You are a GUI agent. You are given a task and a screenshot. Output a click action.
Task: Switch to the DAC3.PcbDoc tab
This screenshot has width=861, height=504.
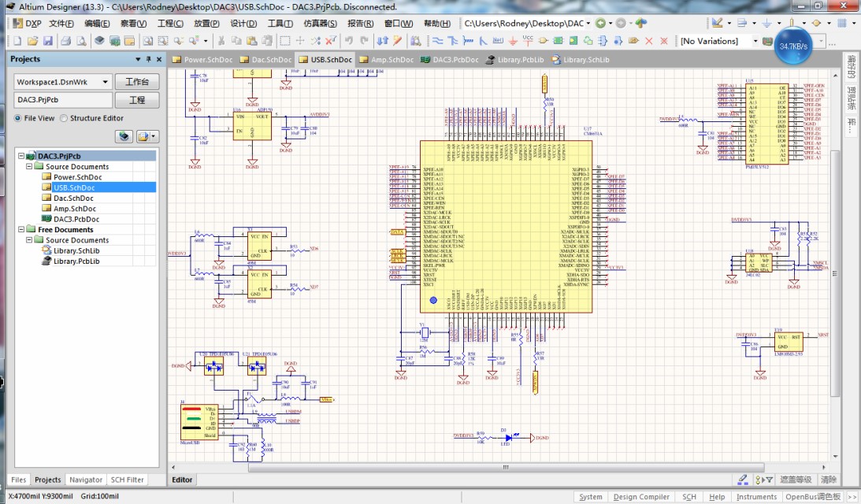(451, 59)
